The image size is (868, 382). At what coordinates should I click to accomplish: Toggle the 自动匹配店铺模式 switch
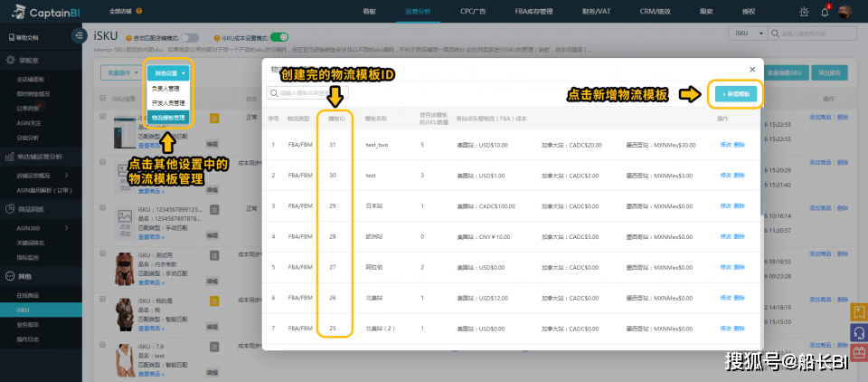190,37
